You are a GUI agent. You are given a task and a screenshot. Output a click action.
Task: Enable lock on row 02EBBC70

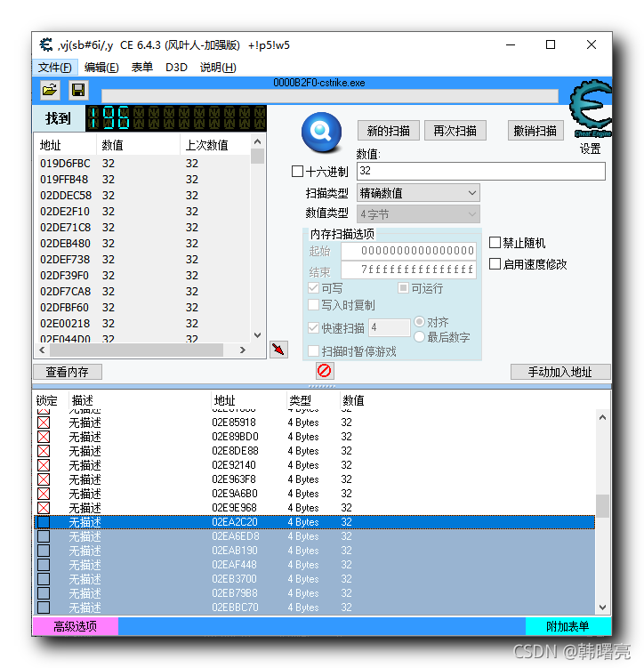coord(44,608)
